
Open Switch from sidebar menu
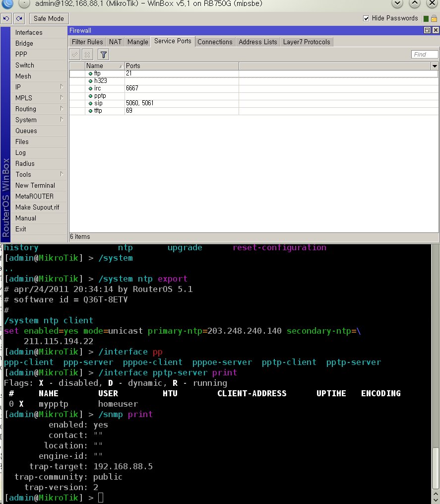pos(39,65)
